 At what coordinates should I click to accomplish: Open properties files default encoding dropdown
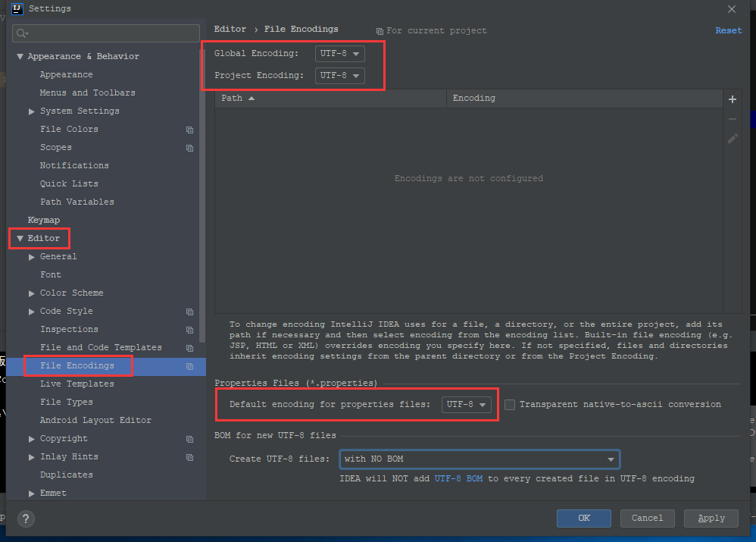pos(466,405)
